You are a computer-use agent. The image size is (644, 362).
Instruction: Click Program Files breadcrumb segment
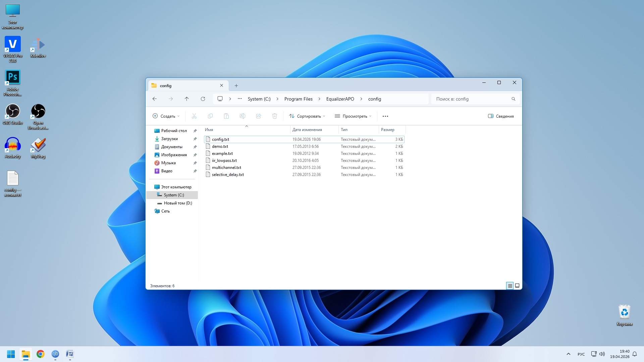298,99
